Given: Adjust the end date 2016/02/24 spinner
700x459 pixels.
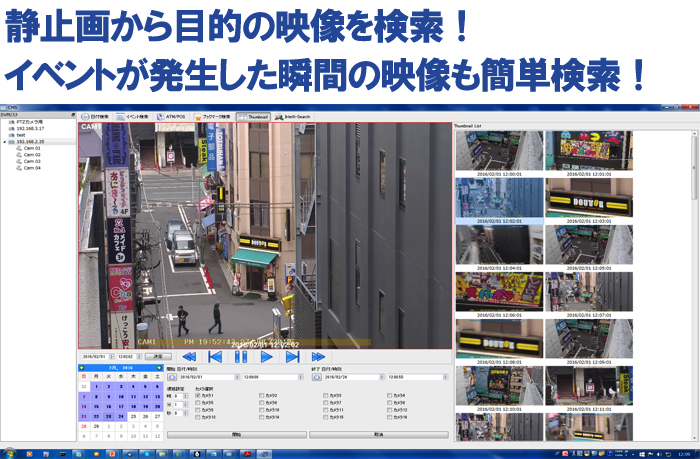Looking at the screenshot, I should (382, 377).
